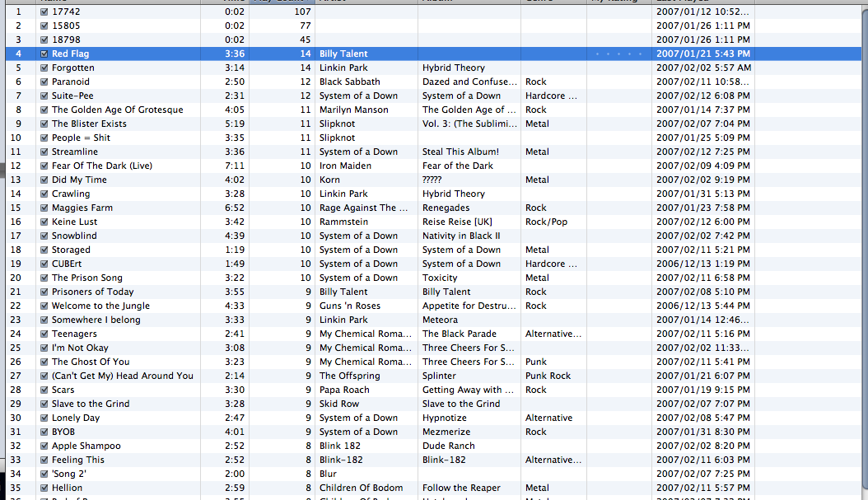Select The Golden Age Of Grotesque song title
Viewport: 868px width, 500px height.
[x=118, y=110]
